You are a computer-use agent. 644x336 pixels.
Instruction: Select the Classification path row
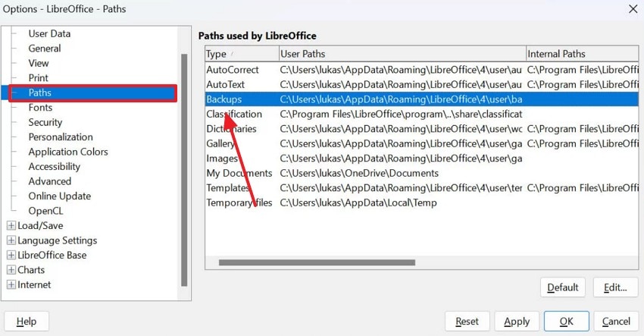point(422,114)
